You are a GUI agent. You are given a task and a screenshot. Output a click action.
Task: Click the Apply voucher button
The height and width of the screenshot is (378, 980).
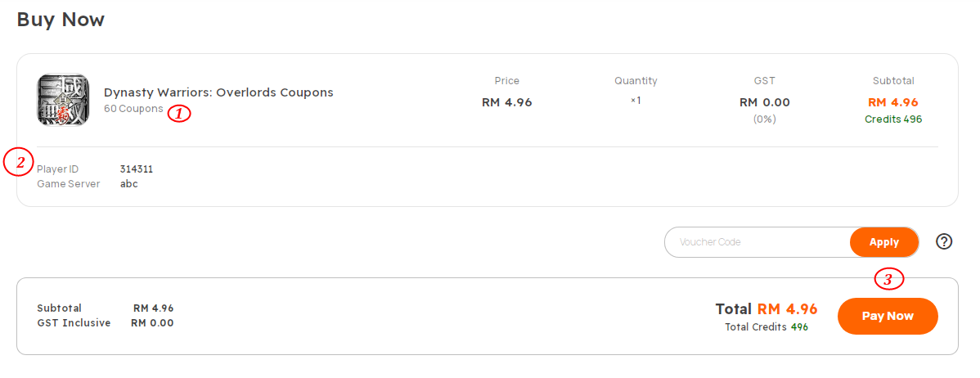pos(883,242)
